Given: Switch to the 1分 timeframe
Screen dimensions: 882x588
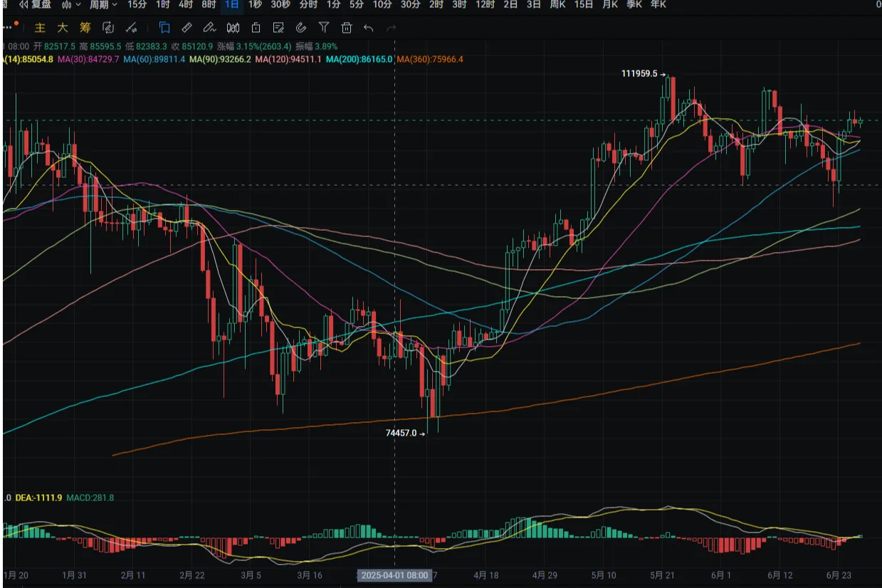Looking at the screenshot, I should [333, 4].
